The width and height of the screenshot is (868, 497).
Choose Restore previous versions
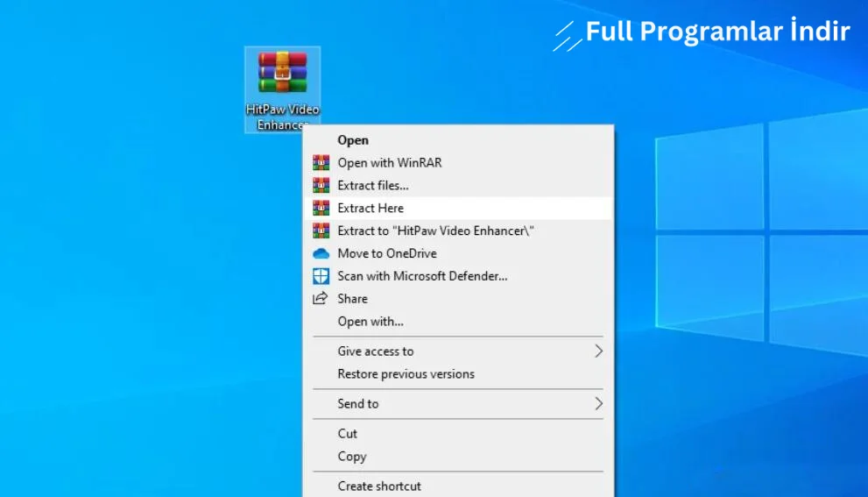tap(458, 374)
